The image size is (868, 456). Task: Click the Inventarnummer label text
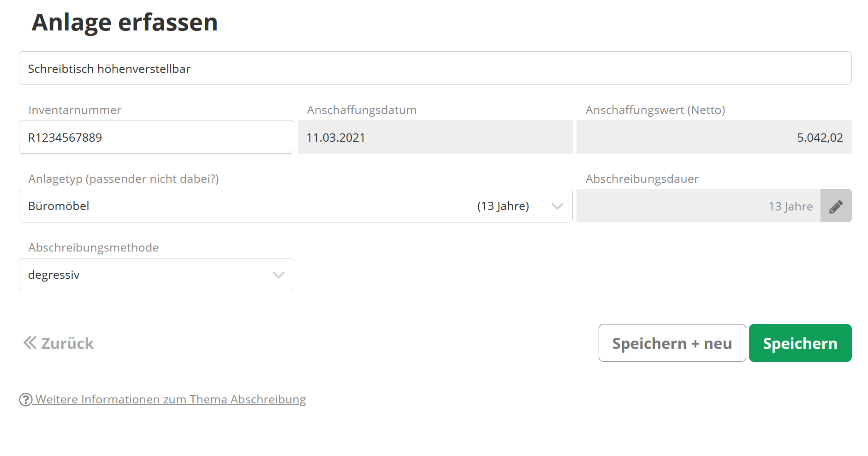[75, 110]
